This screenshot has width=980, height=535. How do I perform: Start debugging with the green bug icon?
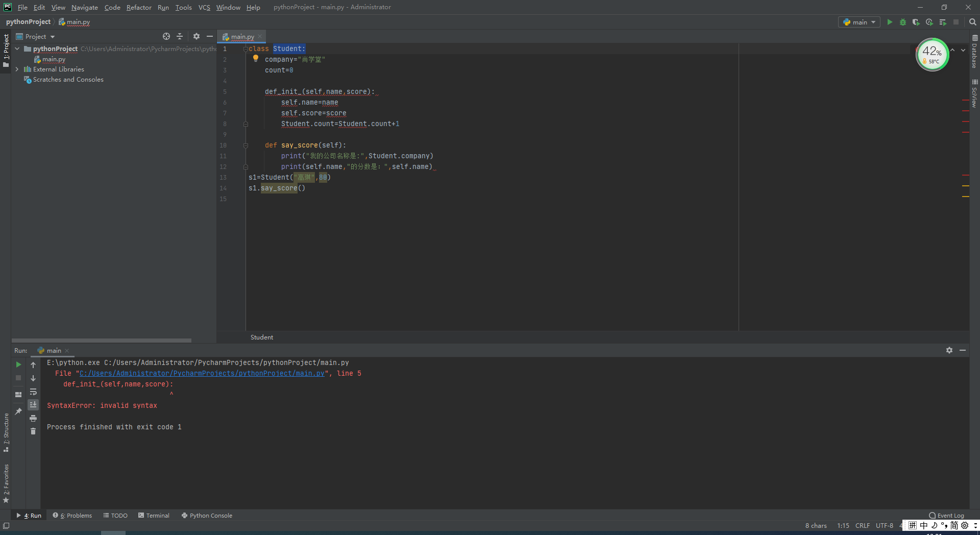pyautogui.click(x=903, y=22)
